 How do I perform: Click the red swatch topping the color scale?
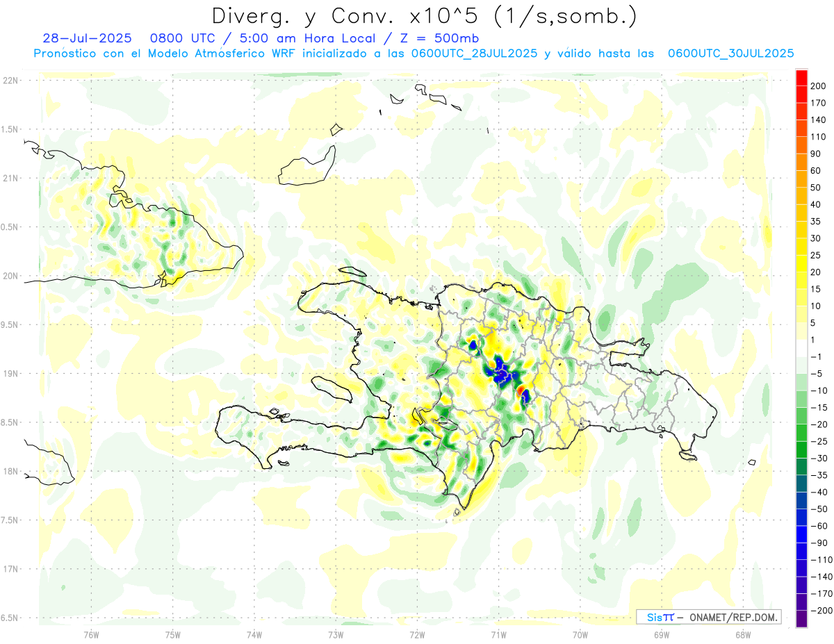(802, 78)
